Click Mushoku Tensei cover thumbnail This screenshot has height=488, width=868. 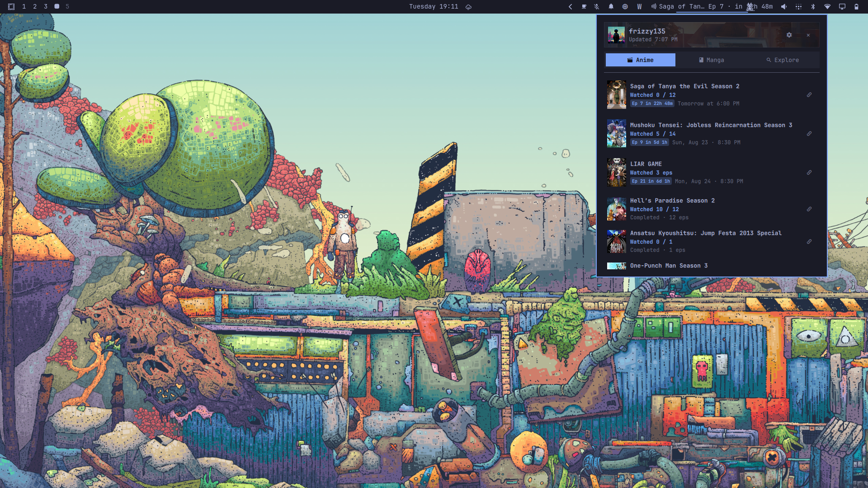pyautogui.click(x=616, y=134)
